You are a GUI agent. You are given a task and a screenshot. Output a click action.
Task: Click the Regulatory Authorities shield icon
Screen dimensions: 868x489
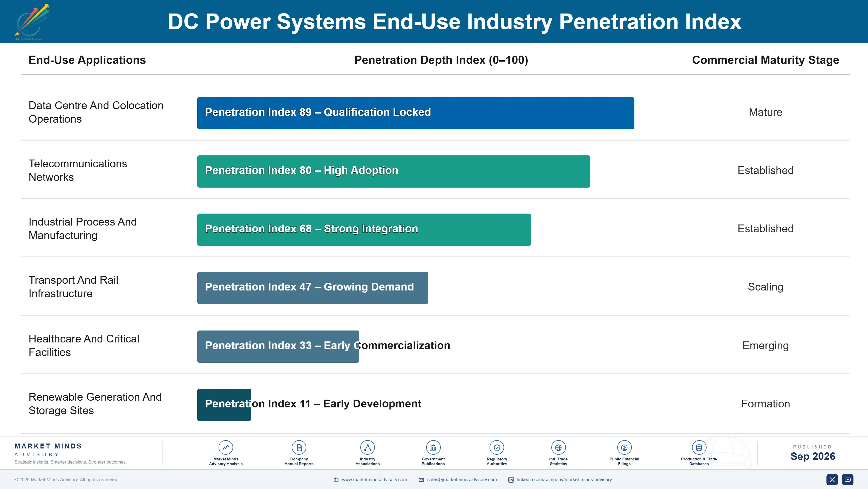[x=497, y=447]
